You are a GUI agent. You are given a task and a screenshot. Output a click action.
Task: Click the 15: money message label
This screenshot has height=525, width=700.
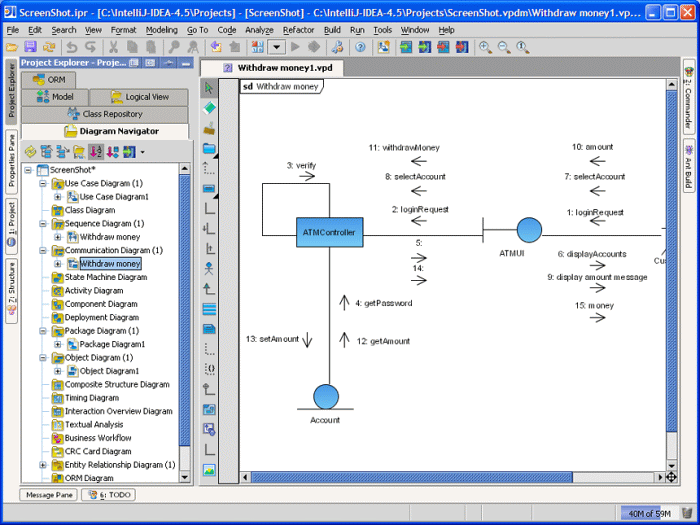[x=594, y=305]
